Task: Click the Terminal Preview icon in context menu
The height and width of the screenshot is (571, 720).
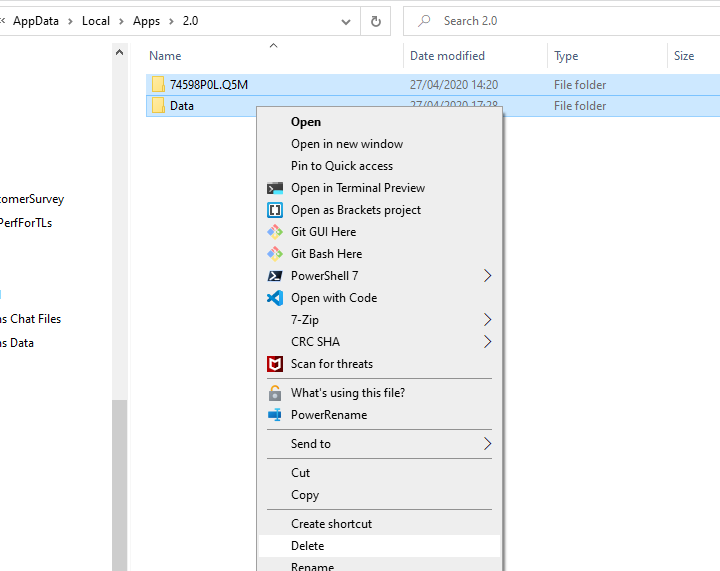Action: click(275, 188)
